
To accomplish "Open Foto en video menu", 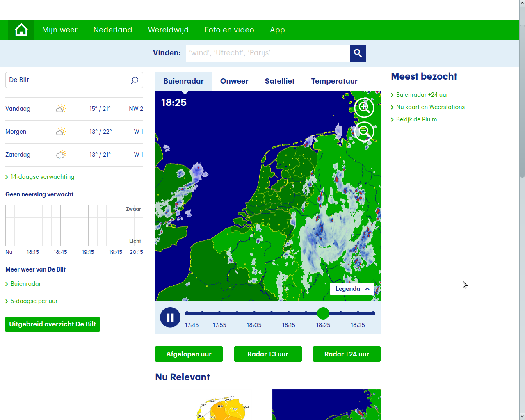I will tap(229, 30).
